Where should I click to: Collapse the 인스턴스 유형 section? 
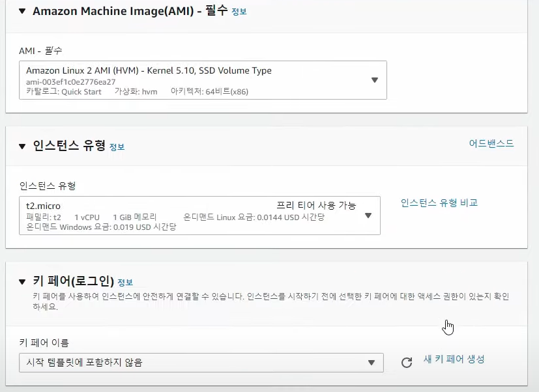[x=22, y=147]
